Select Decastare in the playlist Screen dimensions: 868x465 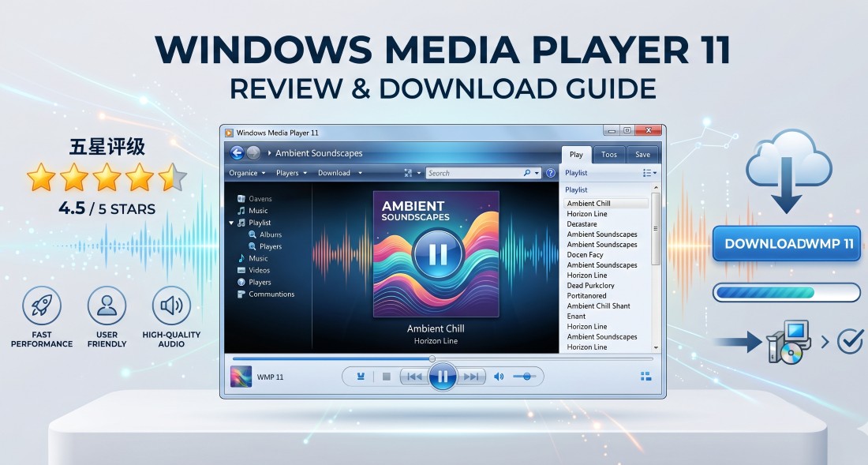click(x=582, y=224)
